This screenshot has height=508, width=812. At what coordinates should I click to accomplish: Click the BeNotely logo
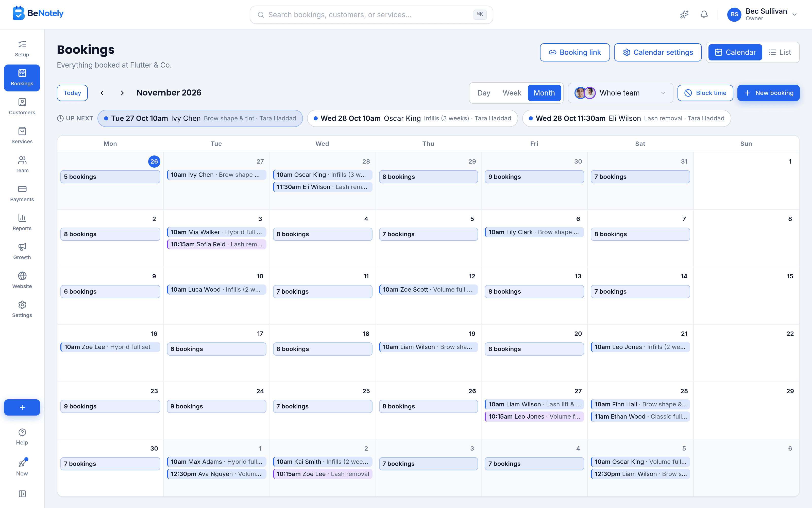38,13
